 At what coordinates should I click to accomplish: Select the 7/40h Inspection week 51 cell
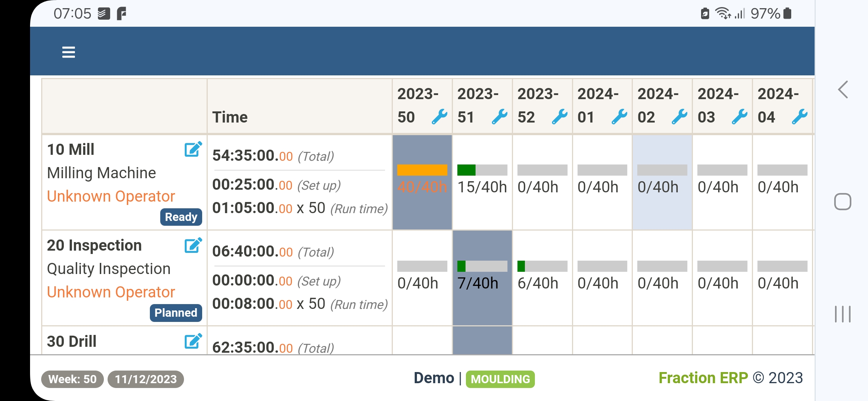click(x=482, y=278)
